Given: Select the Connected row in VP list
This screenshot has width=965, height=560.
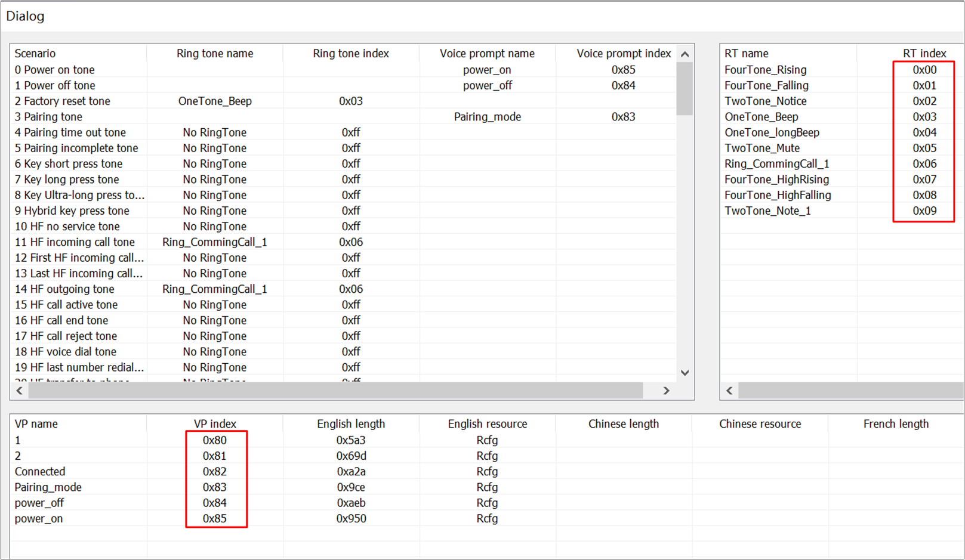Looking at the screenshot, I should 487,472.
